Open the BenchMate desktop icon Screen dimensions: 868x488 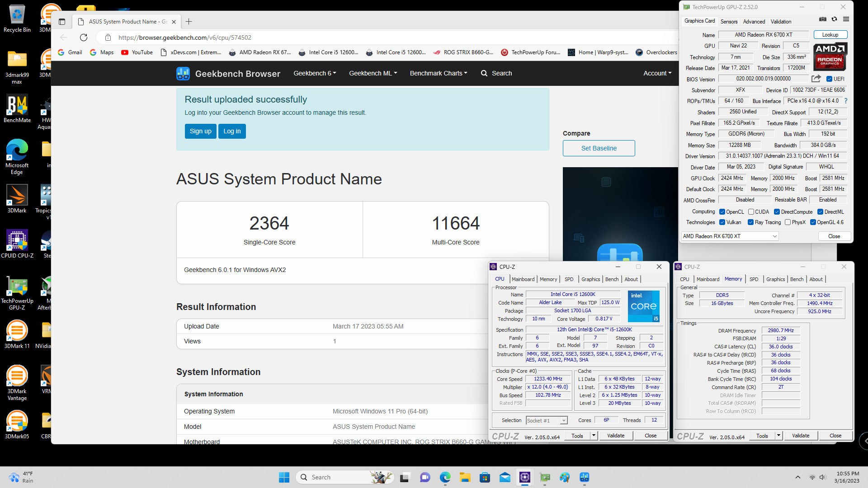(x=17, y=108)
